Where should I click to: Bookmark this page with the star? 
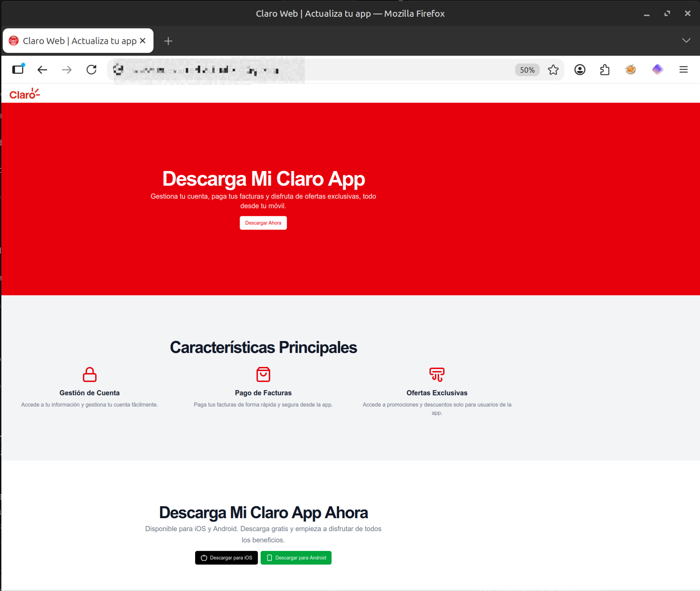[553, 70]
